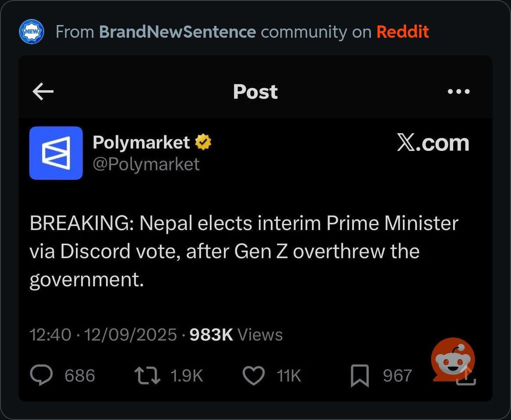The image size is (511, 420).
Task: Reply using the speech bubble icon
Action: 42,376
